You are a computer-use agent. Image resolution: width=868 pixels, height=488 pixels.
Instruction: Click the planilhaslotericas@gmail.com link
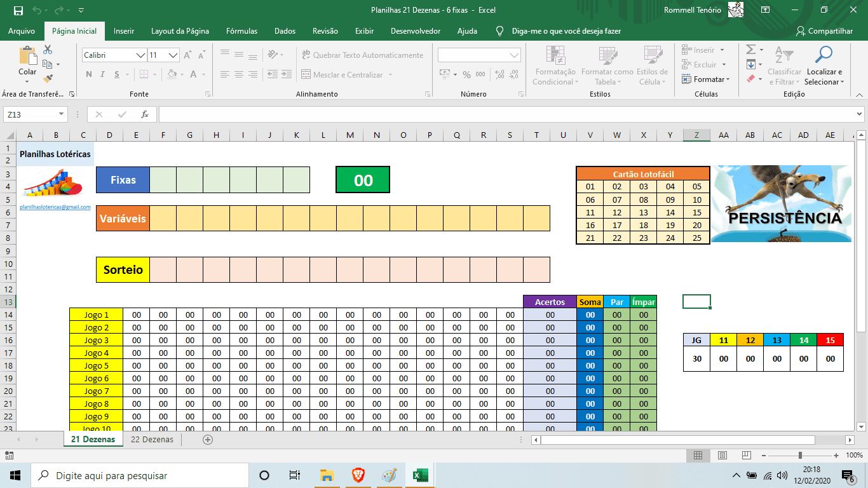[55, 207]
